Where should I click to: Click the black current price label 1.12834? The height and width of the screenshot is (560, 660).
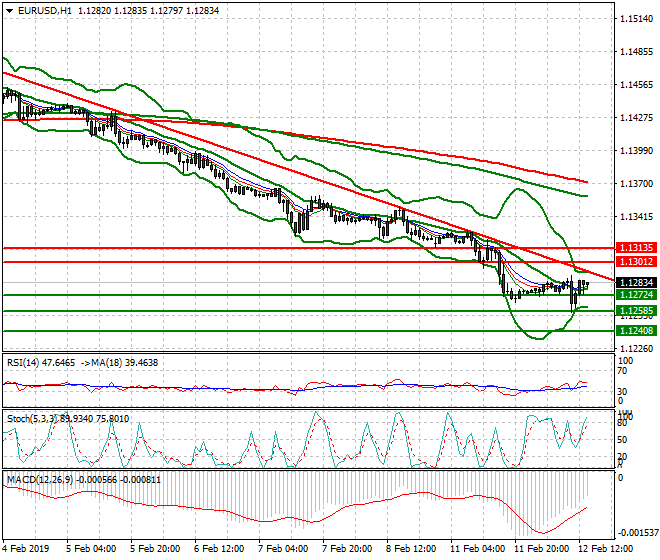[x=635, y=283]
